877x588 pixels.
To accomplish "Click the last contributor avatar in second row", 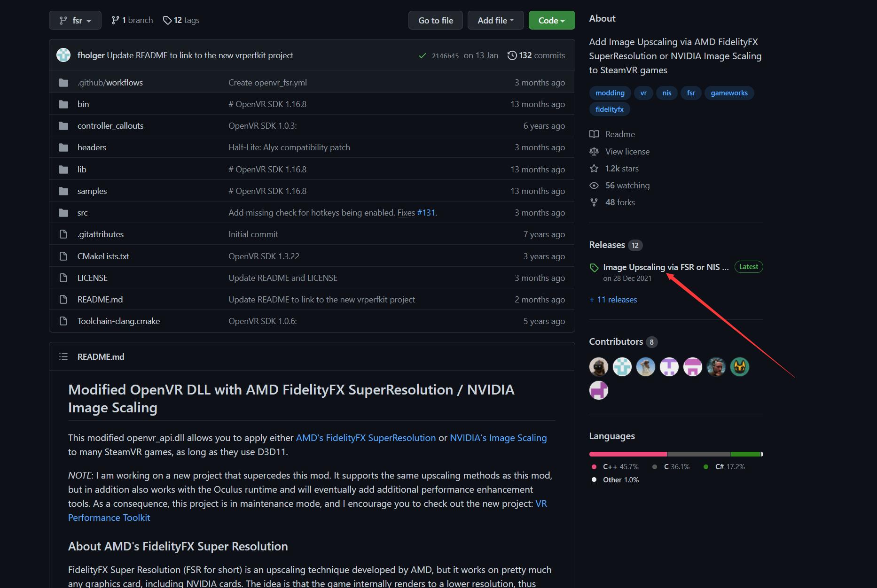I will click(x=599, y=390).
